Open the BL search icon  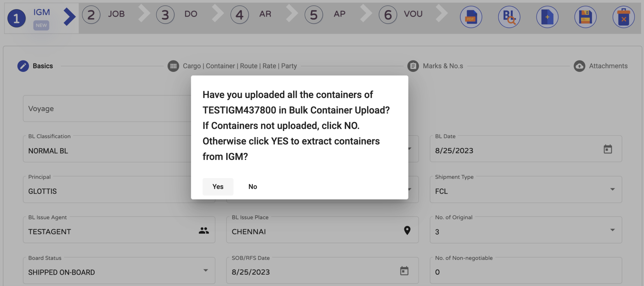(509, 17)
